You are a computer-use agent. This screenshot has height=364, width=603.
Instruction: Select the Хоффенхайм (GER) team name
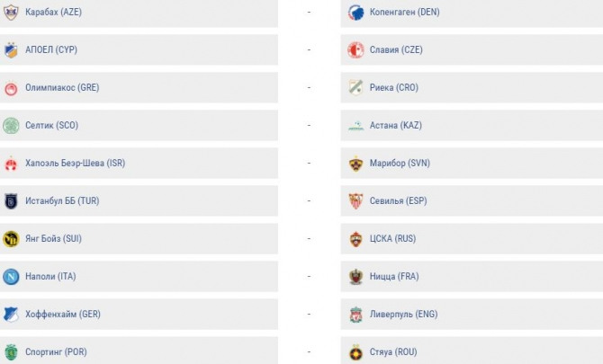click(63, 315)
